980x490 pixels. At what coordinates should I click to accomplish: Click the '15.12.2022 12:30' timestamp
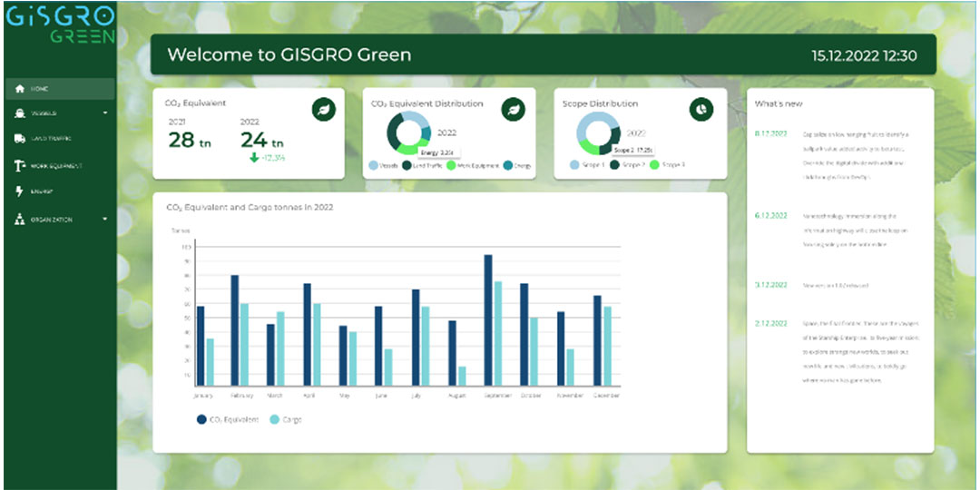865,55
